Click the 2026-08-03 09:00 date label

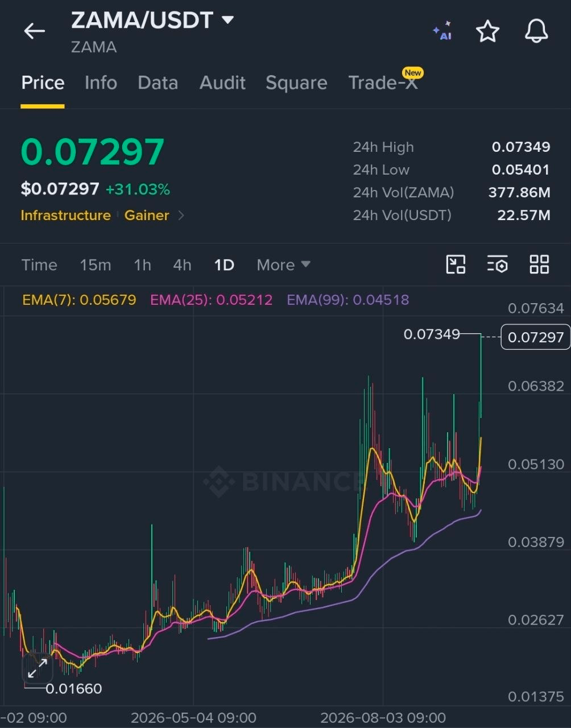tap(383, 718)
